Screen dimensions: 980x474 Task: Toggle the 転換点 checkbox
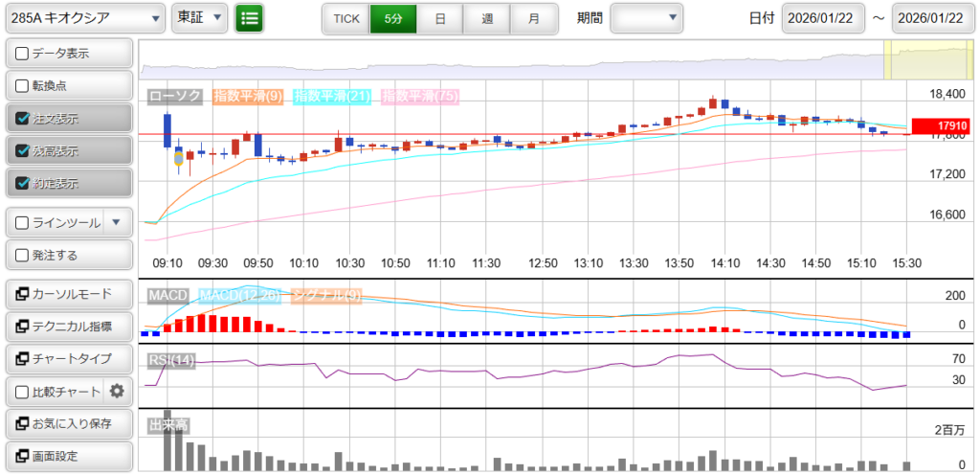(23, 86)
